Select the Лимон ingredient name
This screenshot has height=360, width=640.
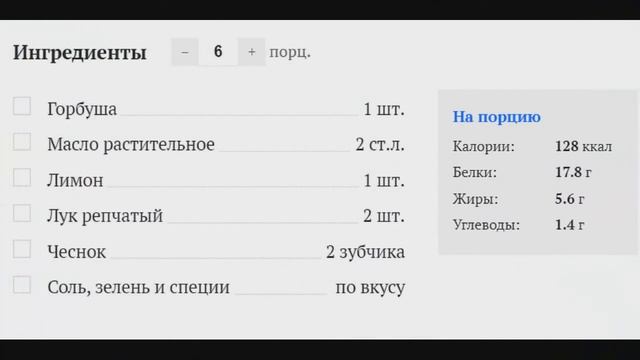coord(75,180)
